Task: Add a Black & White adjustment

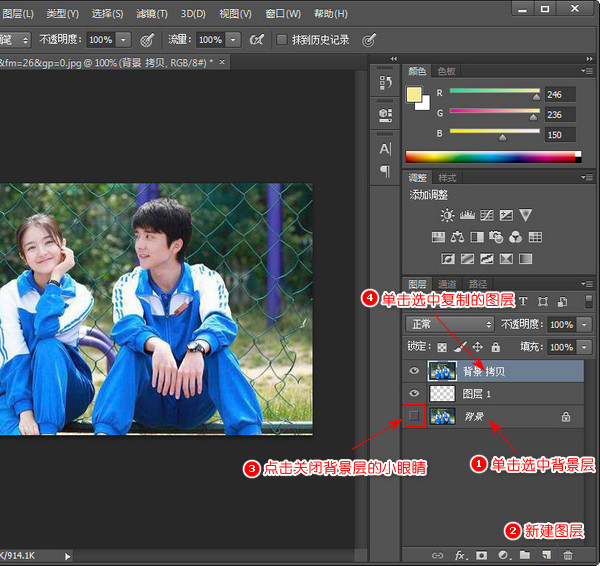Action: click(x=477, y=237)
